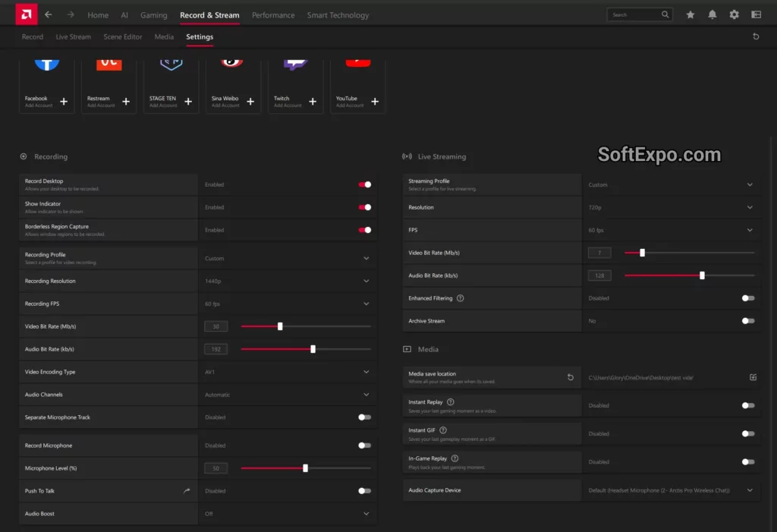
Task: Click the back navigation arrow
Action: (x=48, y=14)
